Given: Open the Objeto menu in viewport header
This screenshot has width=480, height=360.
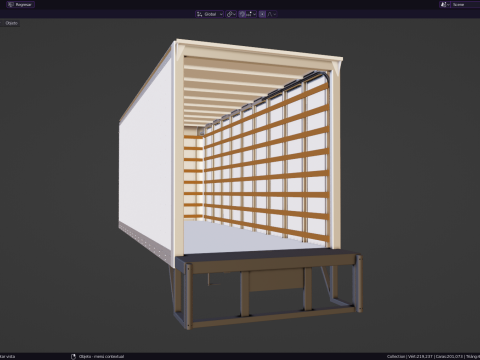Looking at the screenshot, I should click(x=11, y=23).
